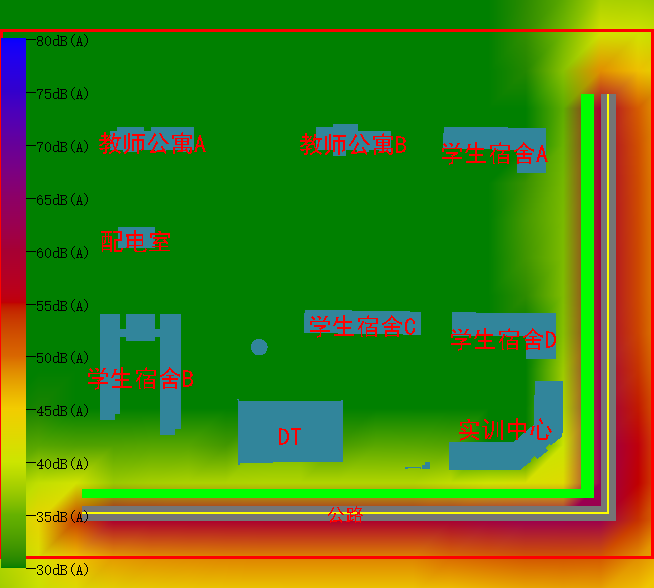
Task: Select the 配电室 building label
Action: (135, 241)
